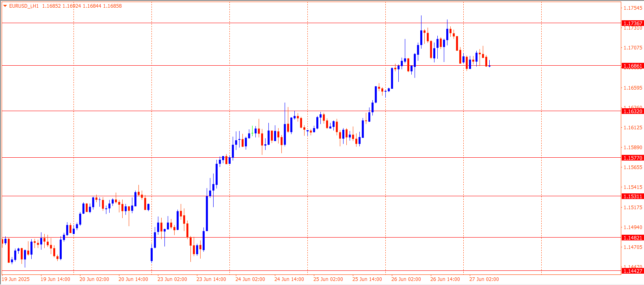The height and width of the screenshot is (285, 644).
Task: Click the 19 Jun 2025 date label
Action: point(16,279)
